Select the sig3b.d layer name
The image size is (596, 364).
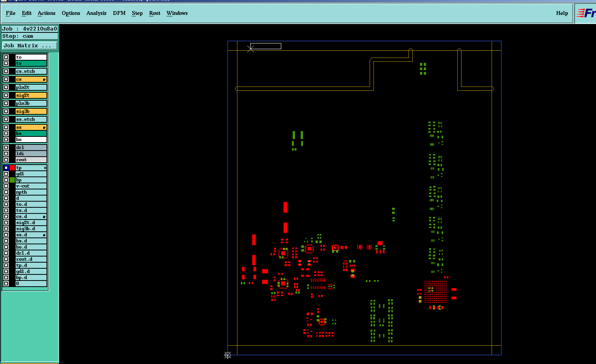(x=31, y=229)
